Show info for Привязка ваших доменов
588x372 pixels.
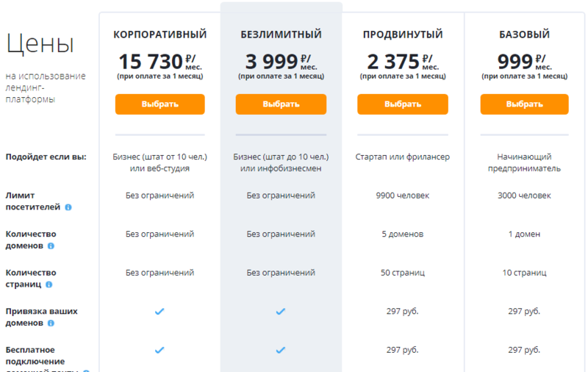(51, 323)
